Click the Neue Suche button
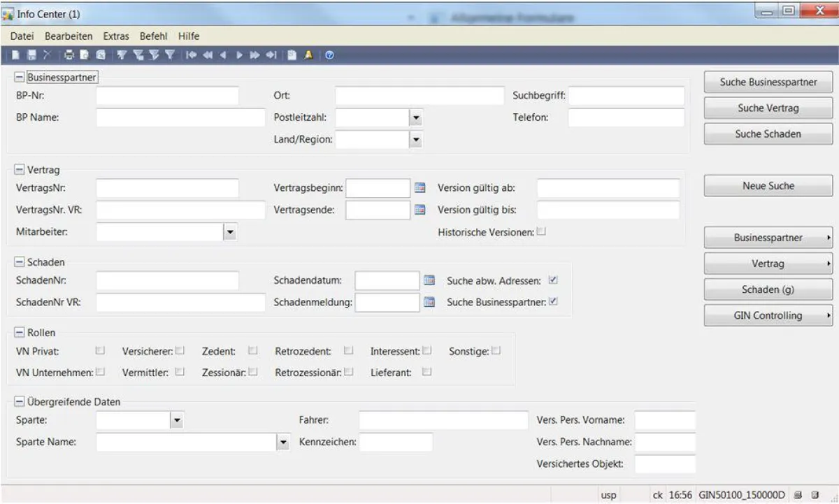The height and width of the screenshot is (504, 839). 768,186
